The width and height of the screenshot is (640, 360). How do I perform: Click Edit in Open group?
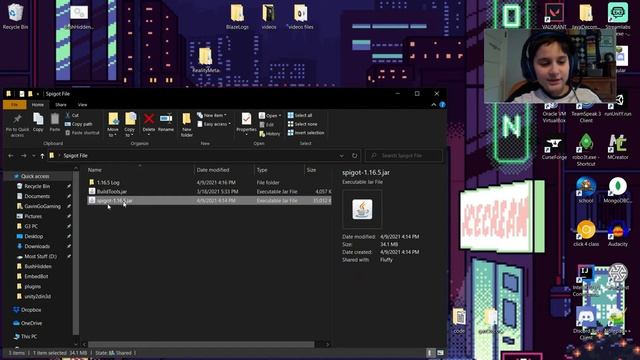pyautogui.click(x=267, y=124)
